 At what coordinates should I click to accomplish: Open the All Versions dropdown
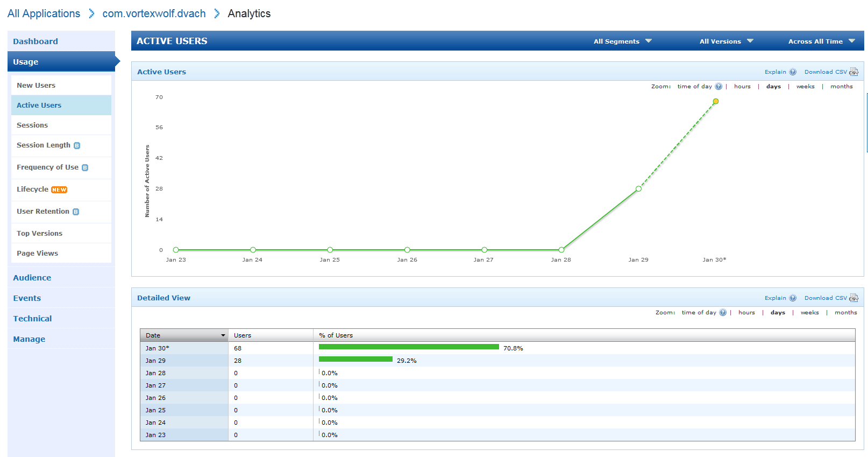coord(726,41)
